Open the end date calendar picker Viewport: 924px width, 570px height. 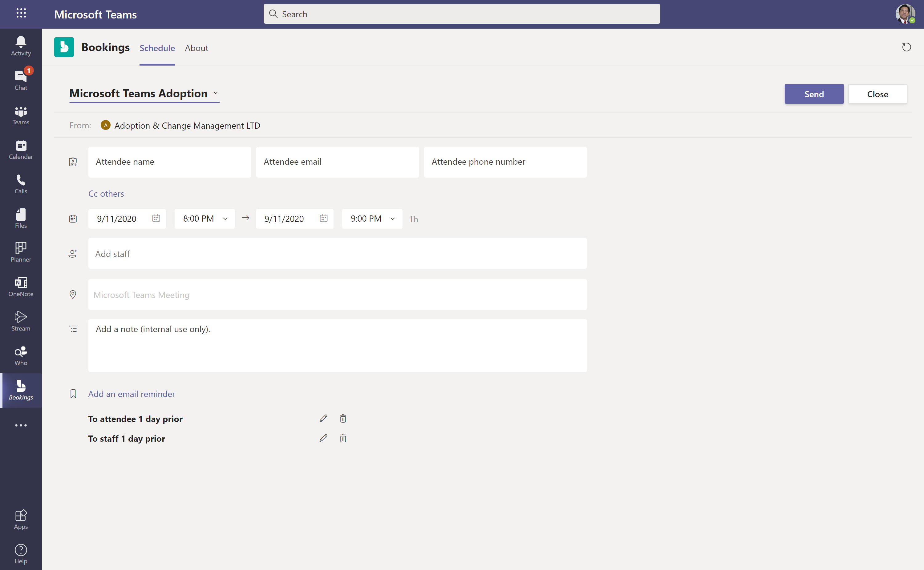coord(324,218)
